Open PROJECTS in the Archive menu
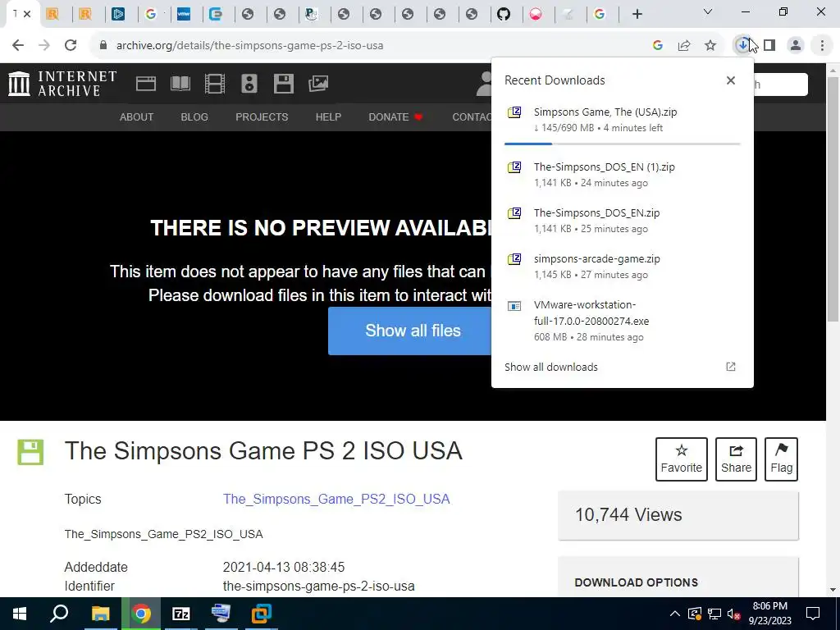This screenshot has width=840, height=630. pos(262,116)
